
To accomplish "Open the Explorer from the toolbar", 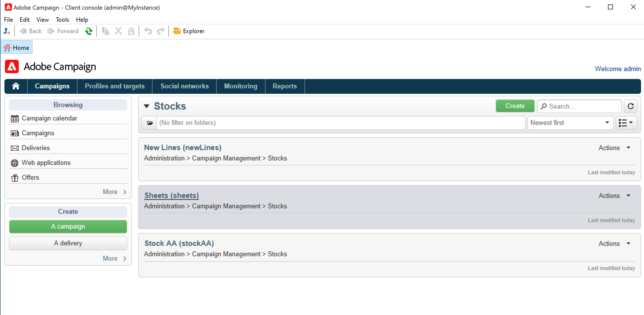I will 189,31.
